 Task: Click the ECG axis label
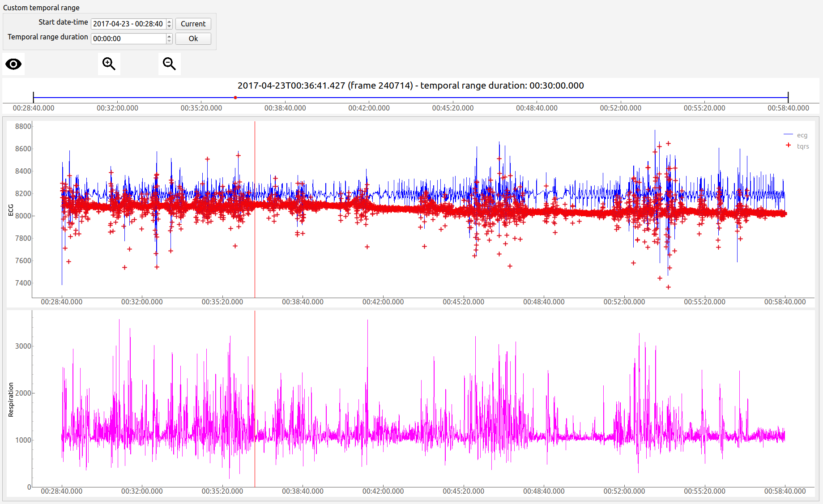pos(11,210)
